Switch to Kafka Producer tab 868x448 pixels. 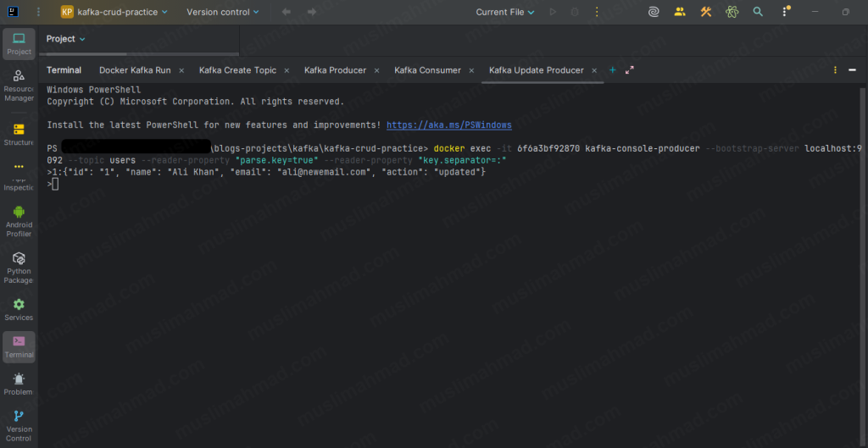335,70
